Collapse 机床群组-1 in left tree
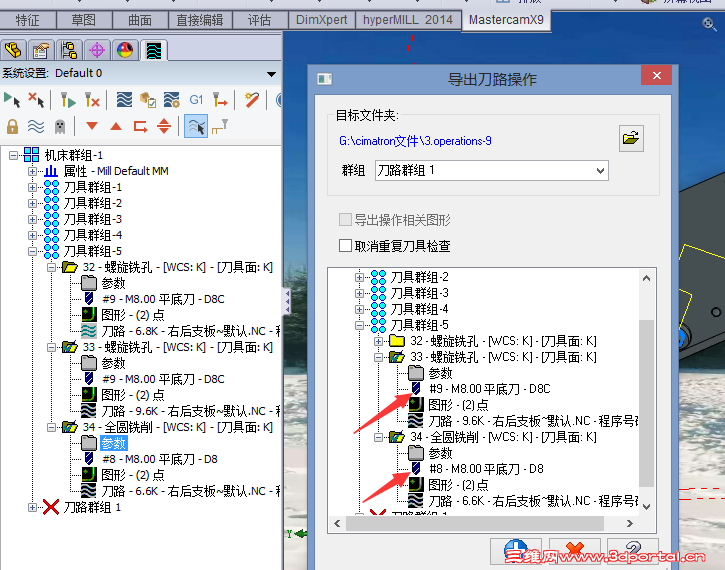Viewport: 725px width, 570px height. click(x=14, y=155)
